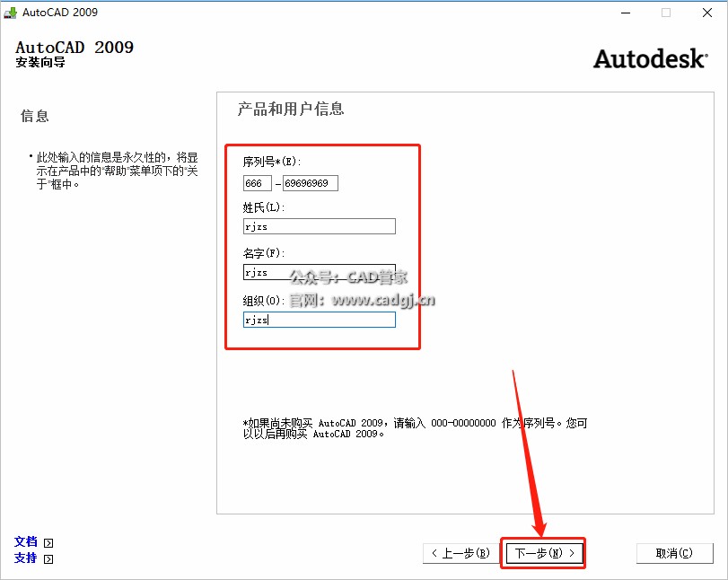The width and height of the screenshot is (728, 580).
Task: Close the AutoCAD 2009 installer window
Action: [x=707, y=13]
